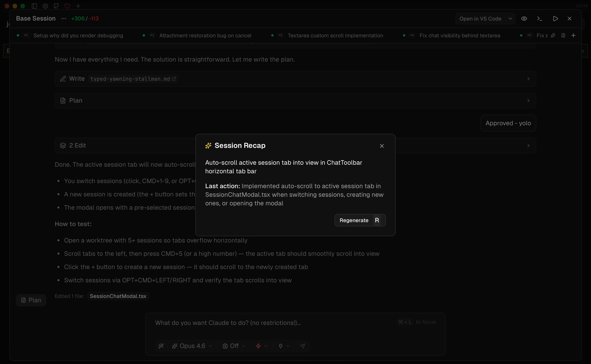Open the settings gear icon
Viewport: 591px width, 364px height.
pyautogui.click(x=45, y=6)
